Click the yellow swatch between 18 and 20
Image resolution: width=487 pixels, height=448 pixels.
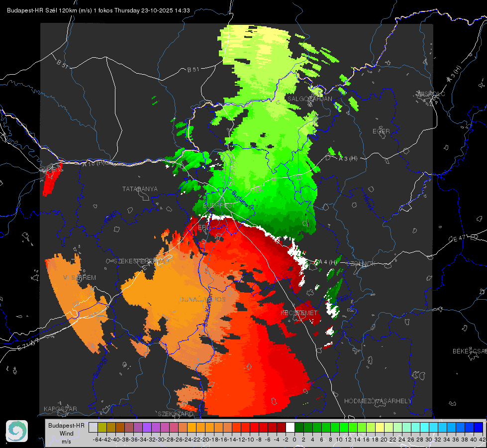[x=380, y=427]
